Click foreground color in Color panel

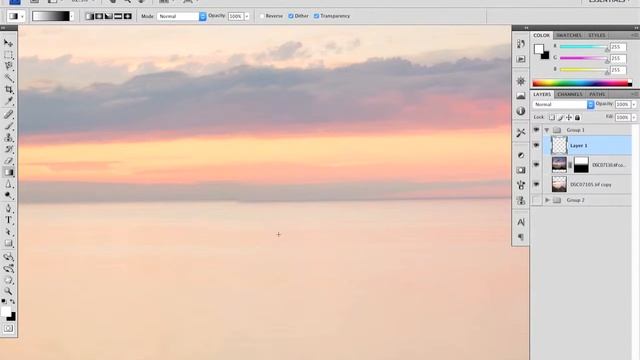pyautogui.click(x=539, y=49)
